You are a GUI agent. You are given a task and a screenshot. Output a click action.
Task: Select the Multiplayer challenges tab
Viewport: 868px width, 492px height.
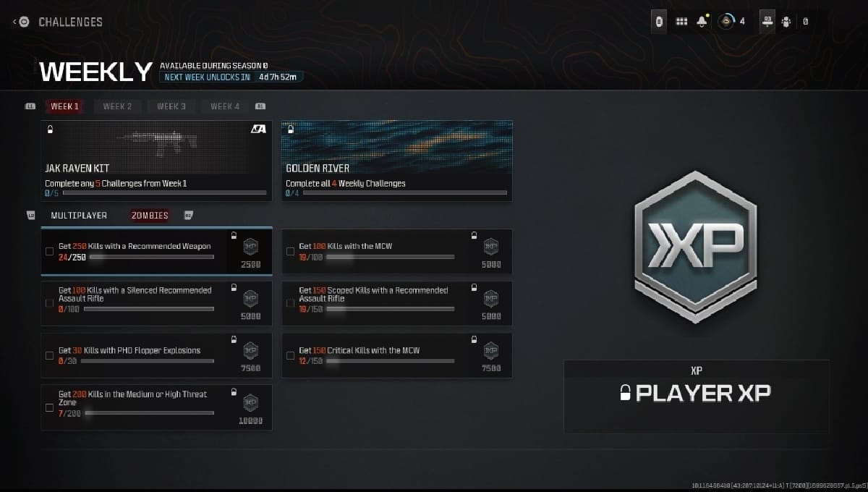pyautogui.click(x=79, y=216)
